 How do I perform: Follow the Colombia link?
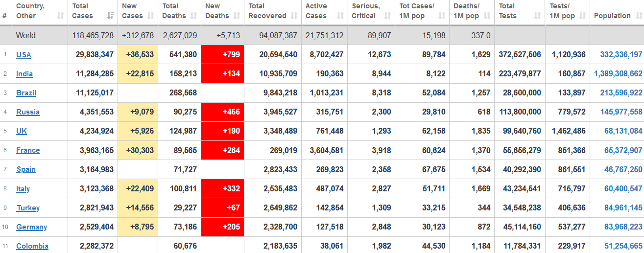click(x=32, y=246)
